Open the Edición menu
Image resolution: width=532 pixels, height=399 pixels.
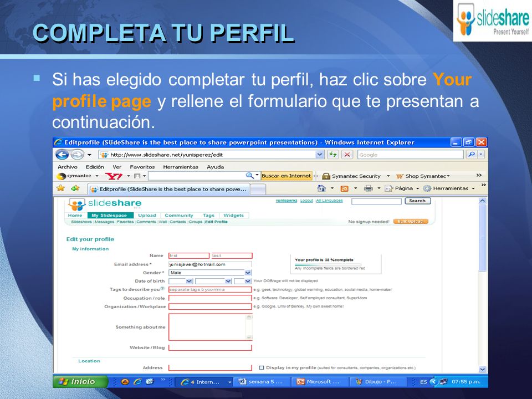click(95, 167)
